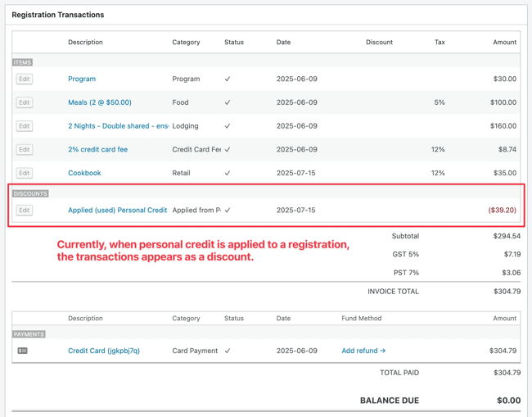
Task: Click the Add refund link
Action: [363, 351]
